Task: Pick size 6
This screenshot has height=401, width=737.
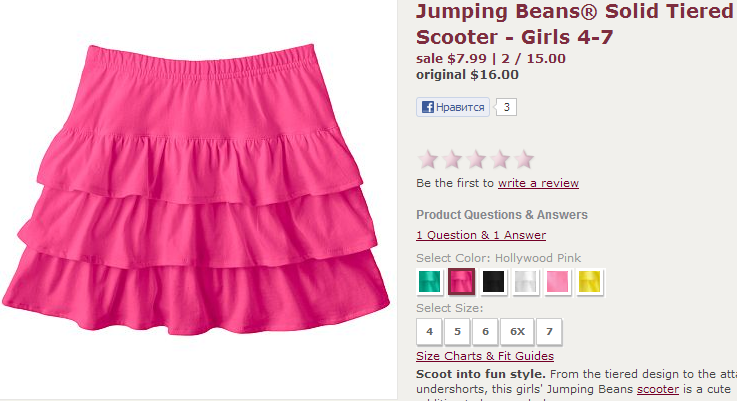Action: 485,331
